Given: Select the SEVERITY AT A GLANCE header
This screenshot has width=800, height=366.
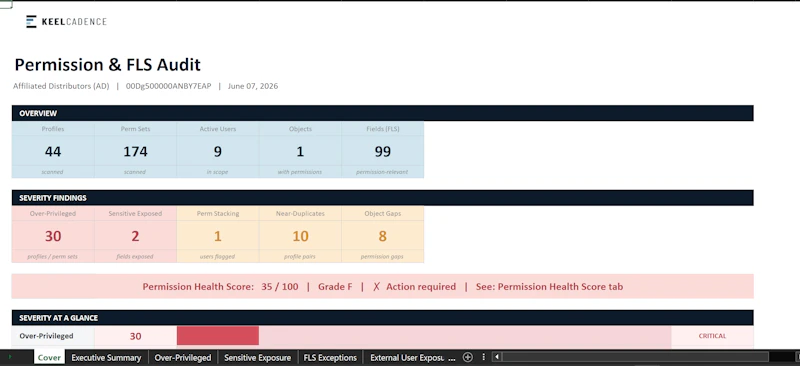Looking at the screenshot, I should coord(383,318).
